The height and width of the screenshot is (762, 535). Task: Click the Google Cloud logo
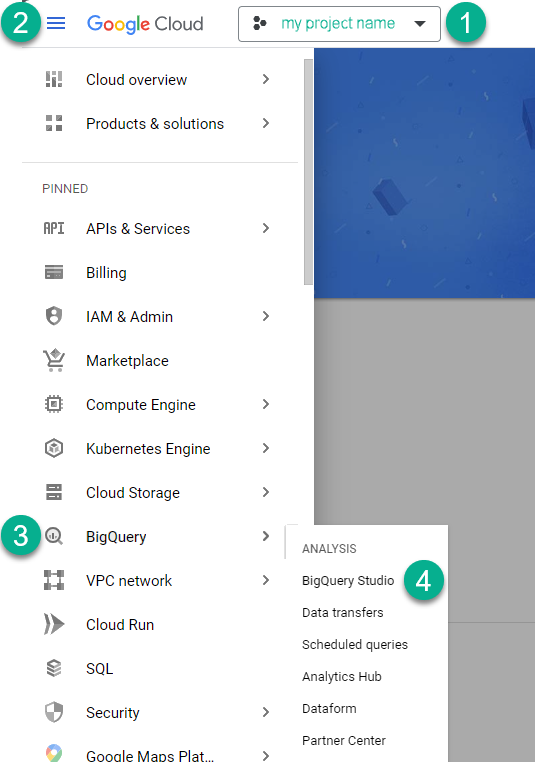(x=145, y=24)
